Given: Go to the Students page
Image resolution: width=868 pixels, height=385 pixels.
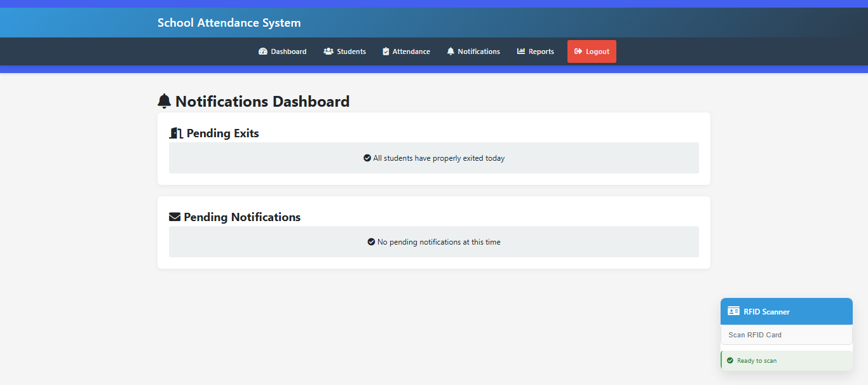Looking at the screenshot, I should click(345, 51).
